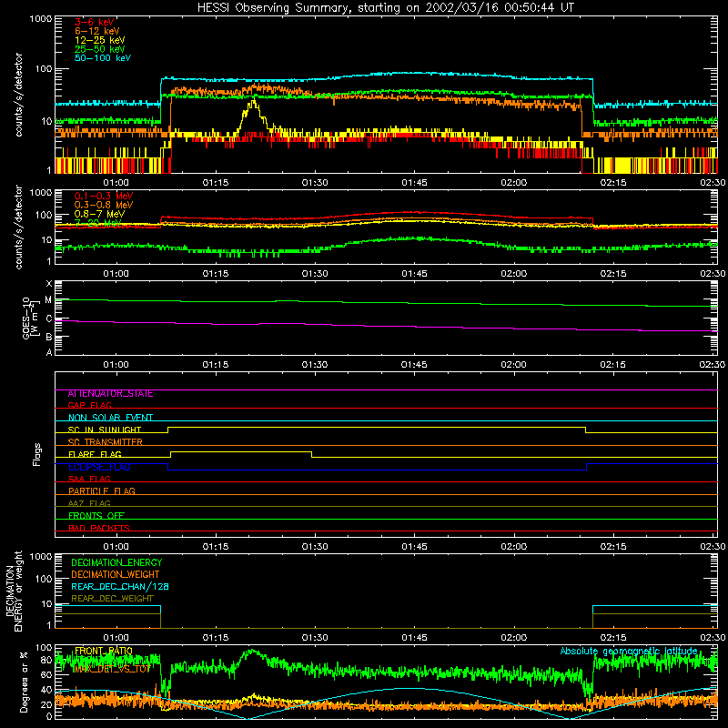Select the GAP_FLAG label
This screenshot has width=728, height=728.
[x=89, y=405]
